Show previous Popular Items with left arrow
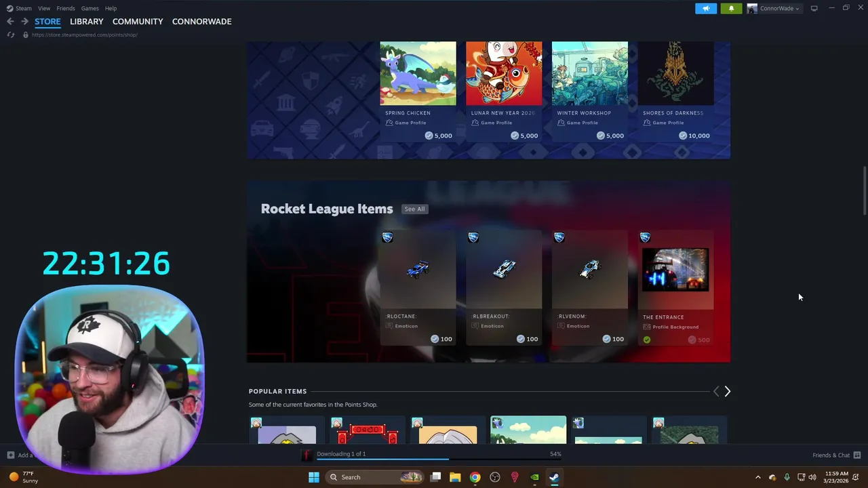868x488 pixels. point(716,391)
